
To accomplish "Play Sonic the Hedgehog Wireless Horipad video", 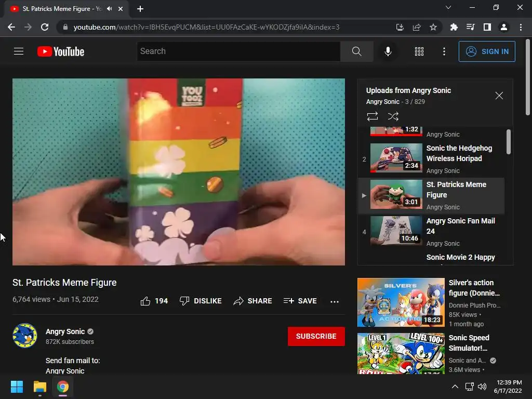I will pos(432,159).
